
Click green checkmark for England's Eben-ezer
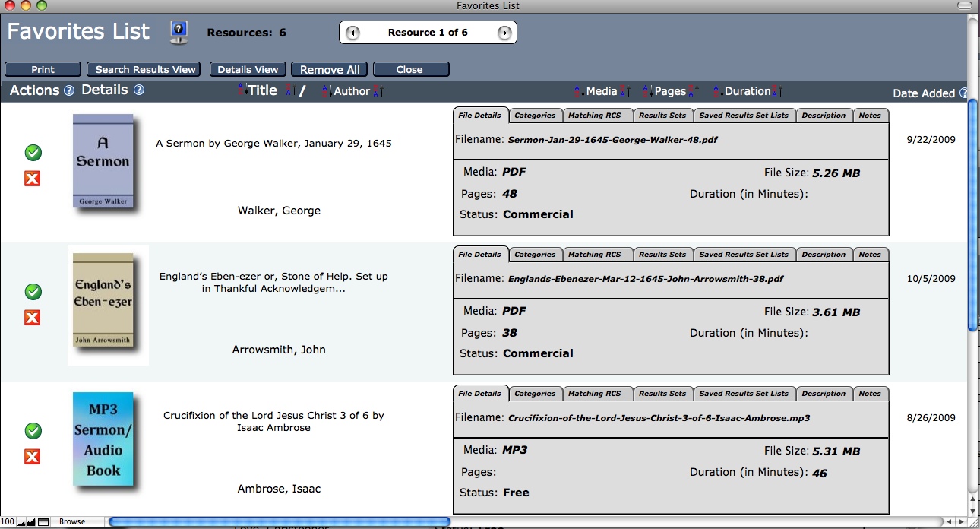33,292
